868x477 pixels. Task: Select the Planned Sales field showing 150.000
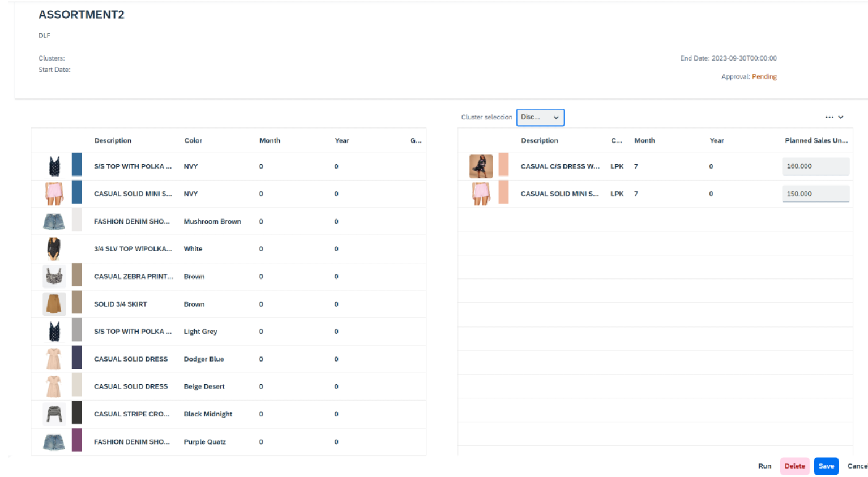[x=815, y=194]
